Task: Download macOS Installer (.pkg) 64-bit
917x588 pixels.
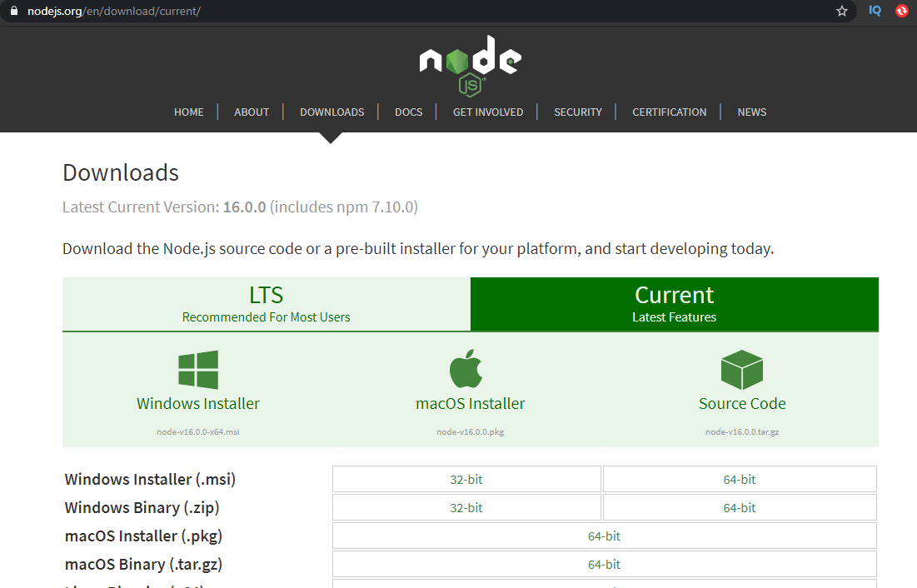Action: tap(604, 536)
